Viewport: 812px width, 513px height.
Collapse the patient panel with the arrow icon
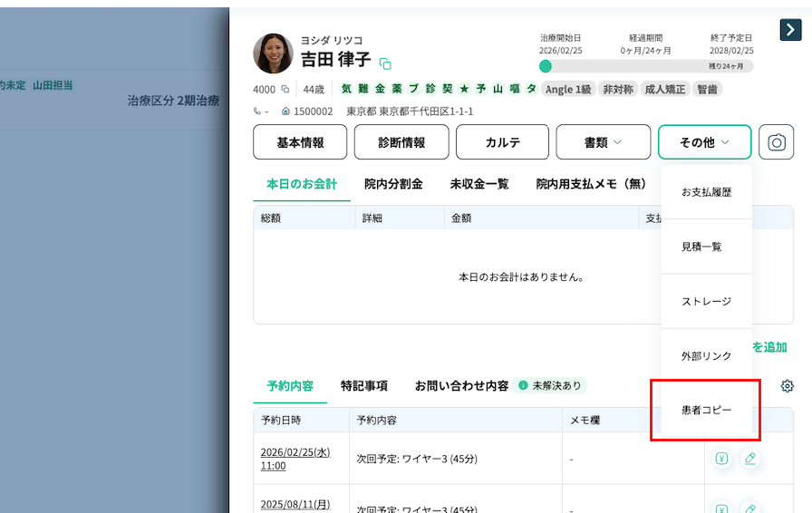click(790, 30)
